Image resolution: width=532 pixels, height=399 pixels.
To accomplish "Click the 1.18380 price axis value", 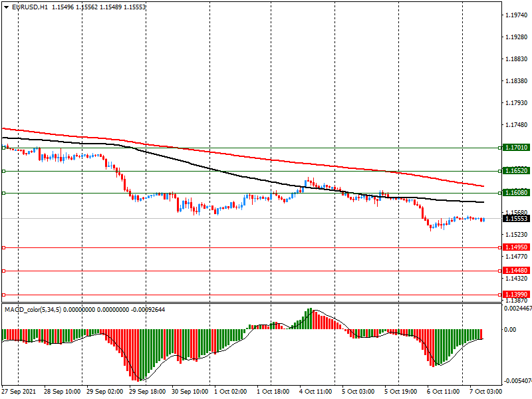I will [517, 81].
